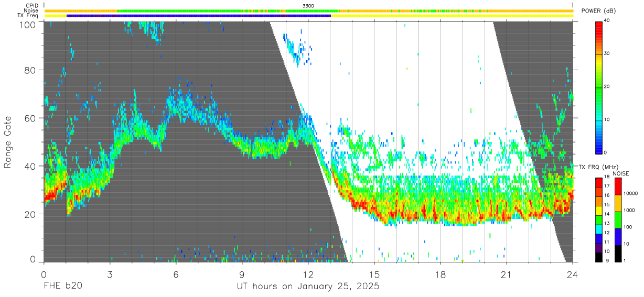Click x-axis tick label 3
The width and height of the screenshot is (644, 297).
(x=110, y=274)
